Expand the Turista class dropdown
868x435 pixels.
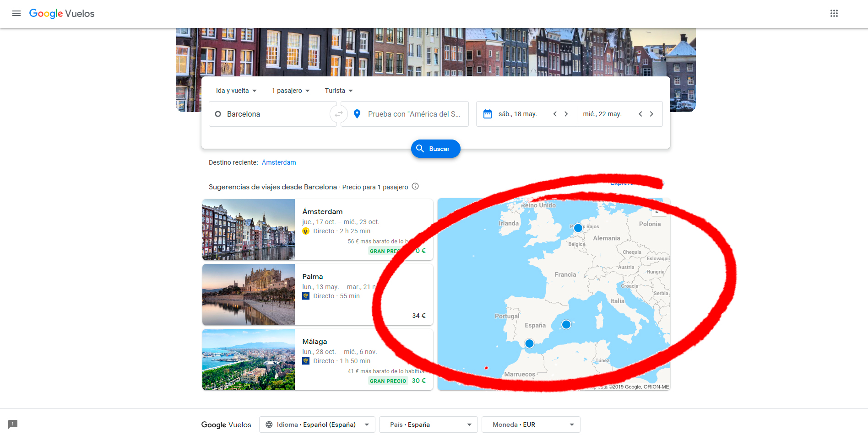339,91
